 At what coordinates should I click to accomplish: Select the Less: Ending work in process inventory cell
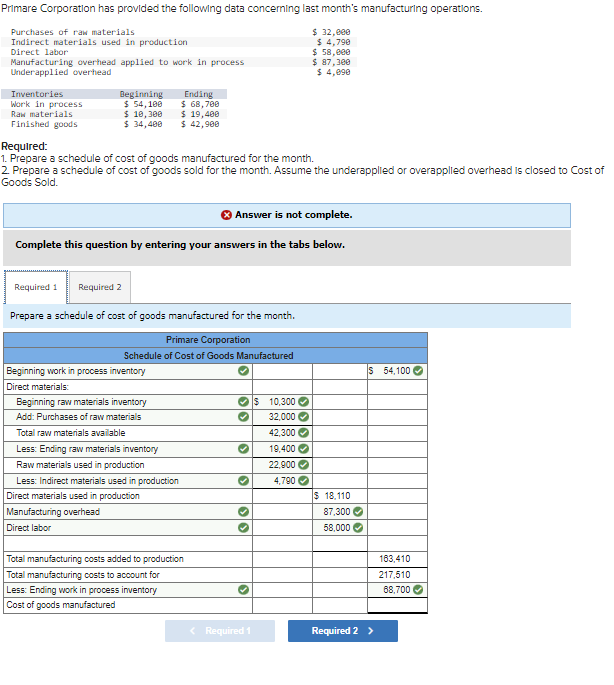pos(128,590)
